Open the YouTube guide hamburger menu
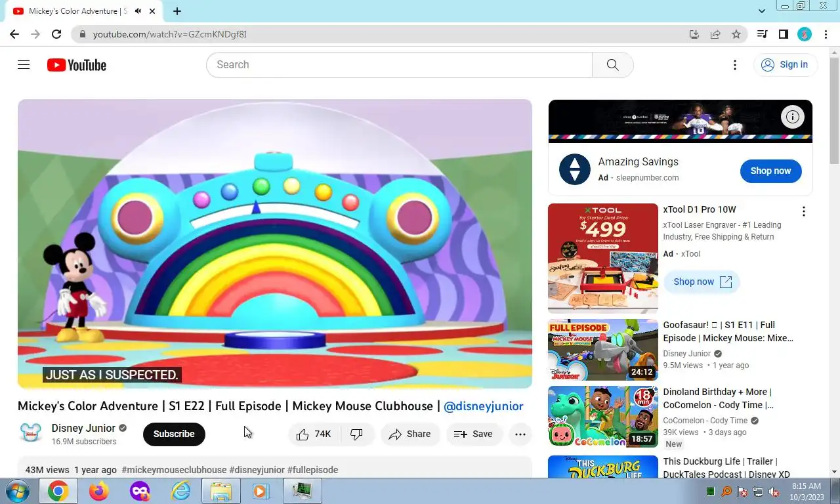The height and width of the screenshot is (504, 840). 24,64
